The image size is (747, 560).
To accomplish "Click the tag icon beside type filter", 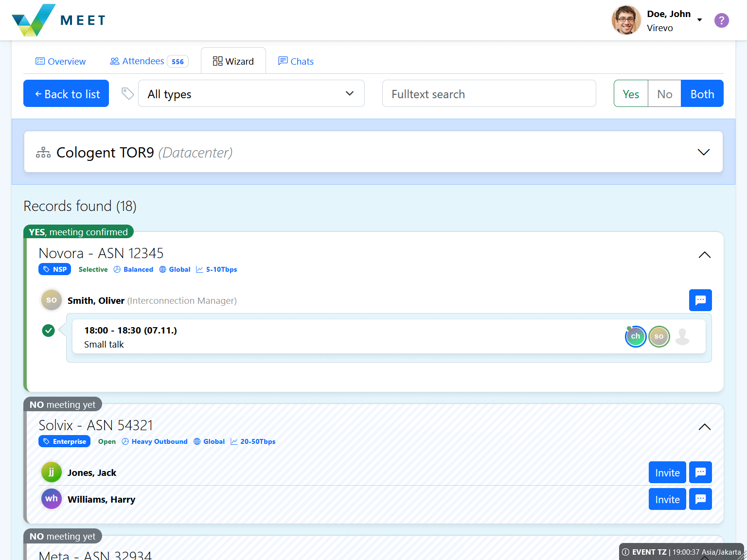I will [x=127, y=93].
